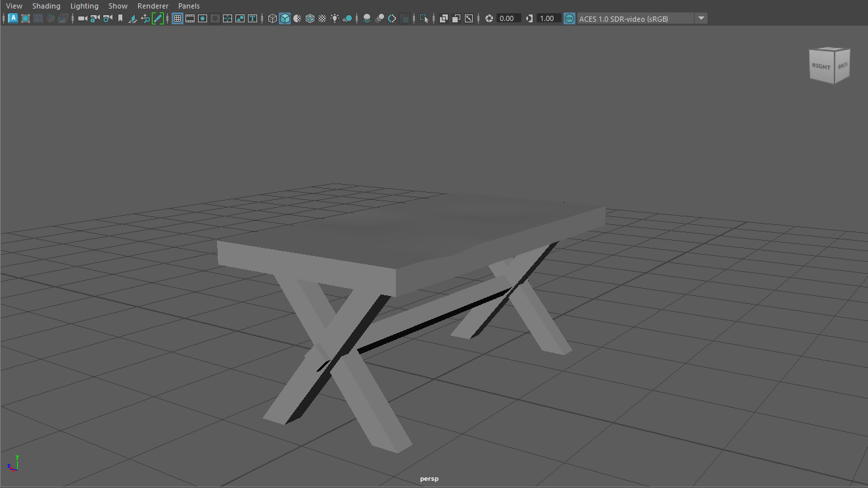This screenshot has width=868, height=488.
Task: Toggle the X-Ray icon
Action: pos(444,18)
